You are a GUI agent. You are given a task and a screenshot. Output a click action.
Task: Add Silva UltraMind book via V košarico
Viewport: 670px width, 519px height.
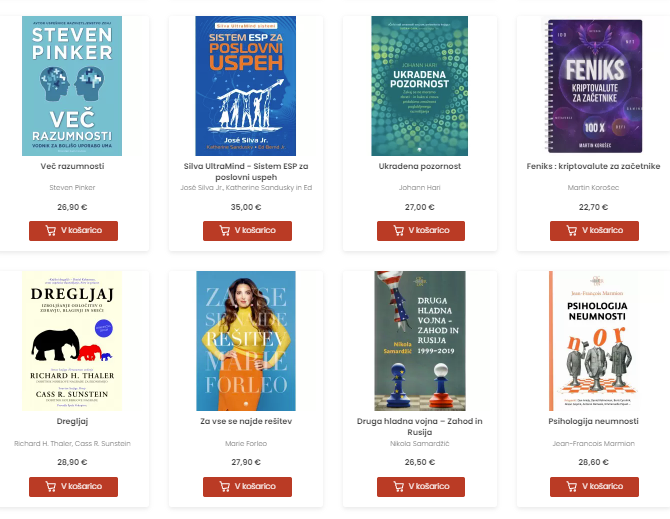click(x=247, y=231)
